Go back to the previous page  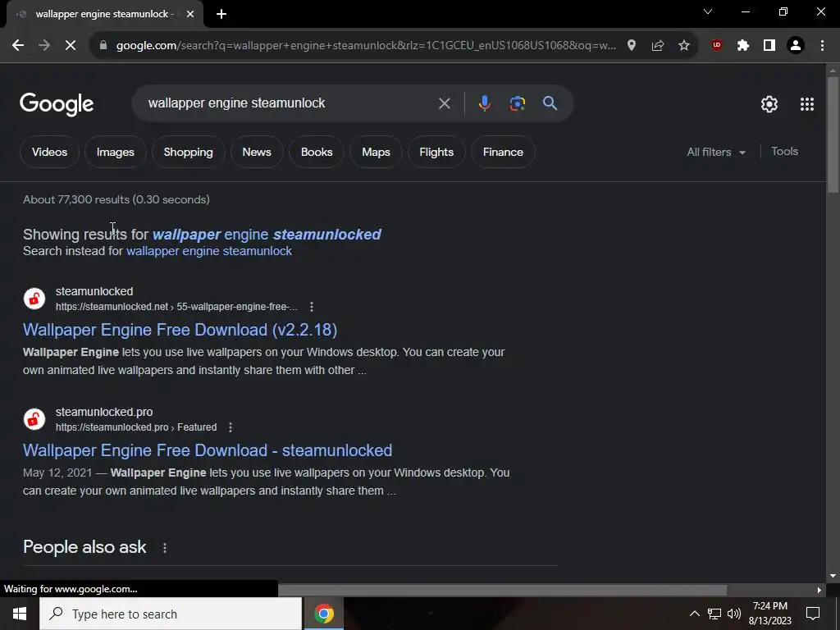pos(18,46)
